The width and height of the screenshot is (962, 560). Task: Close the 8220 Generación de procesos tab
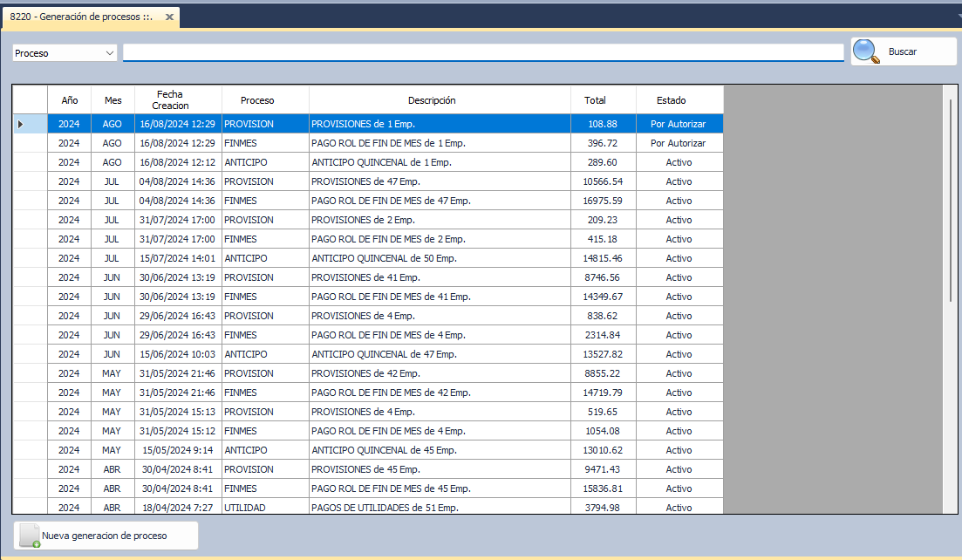tap(169, 17)
